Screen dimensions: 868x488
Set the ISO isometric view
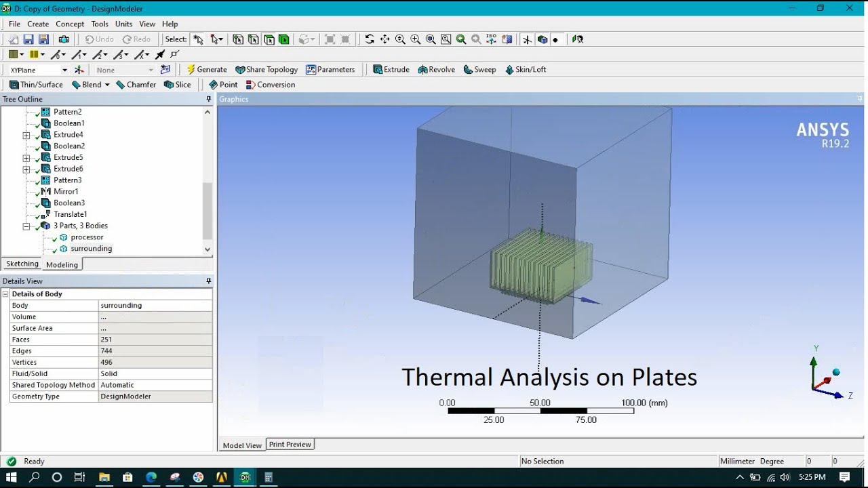point(492,39)
